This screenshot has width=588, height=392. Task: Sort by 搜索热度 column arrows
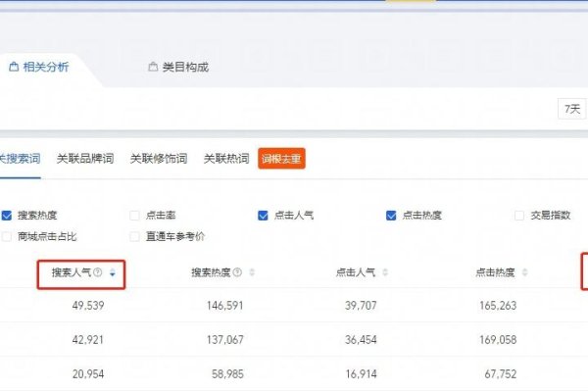pos(252,272)
